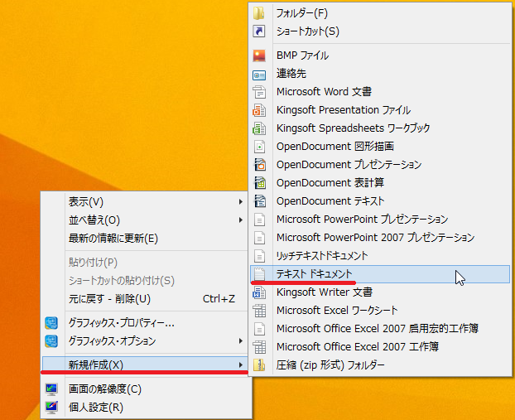
Task: Select OpenDocument 表計算 entry text
Action: 330,183
